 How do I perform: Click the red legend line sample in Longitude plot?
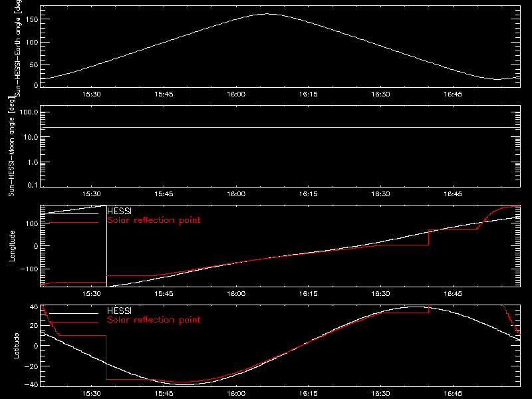coord(74,223)
